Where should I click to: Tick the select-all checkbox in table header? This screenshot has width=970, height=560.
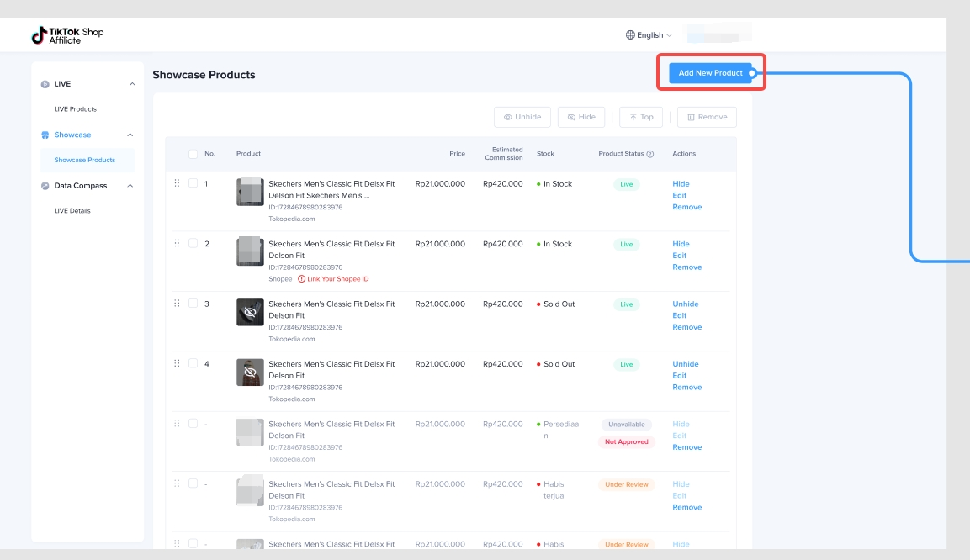tap(193, 154)
